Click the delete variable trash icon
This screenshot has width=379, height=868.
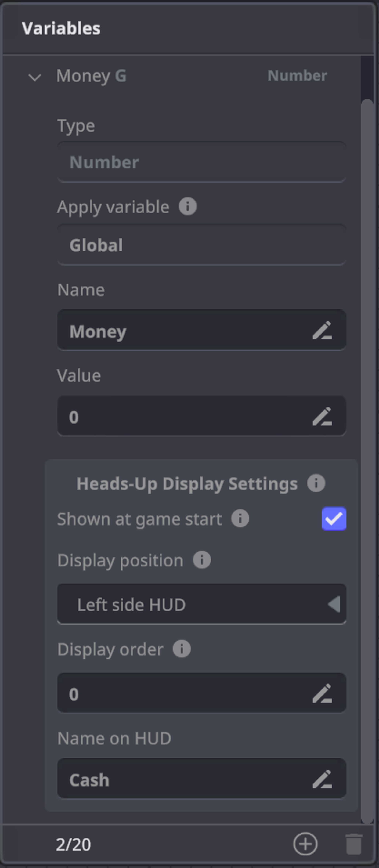click(x=354, y=844)
